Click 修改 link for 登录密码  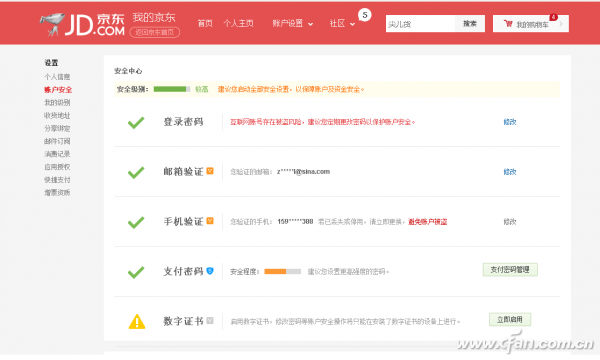[510, 122]
